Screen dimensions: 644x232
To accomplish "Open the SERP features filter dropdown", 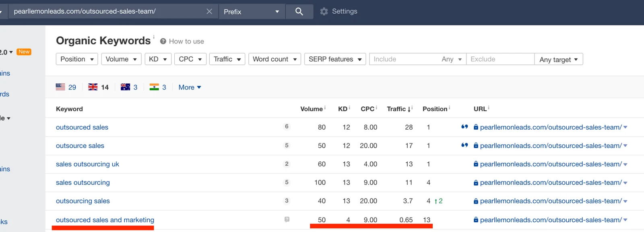I will pyautogui.click(x=335, y=59).
